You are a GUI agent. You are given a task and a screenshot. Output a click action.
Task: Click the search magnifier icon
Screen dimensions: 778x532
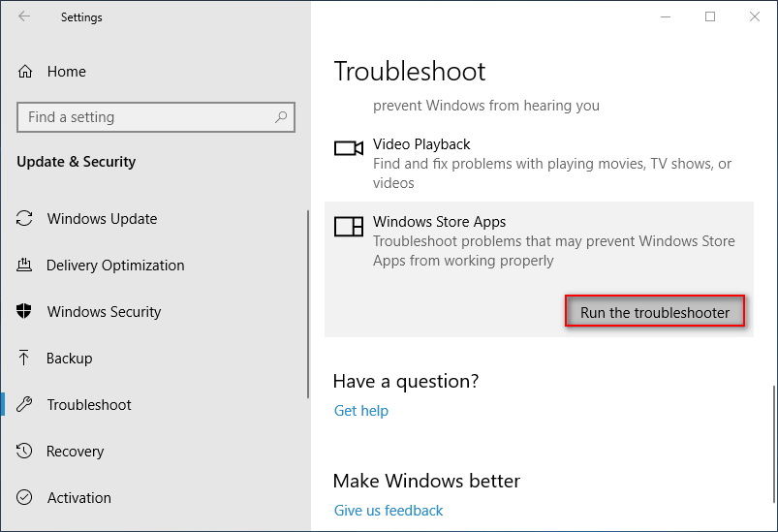[281, 117]
